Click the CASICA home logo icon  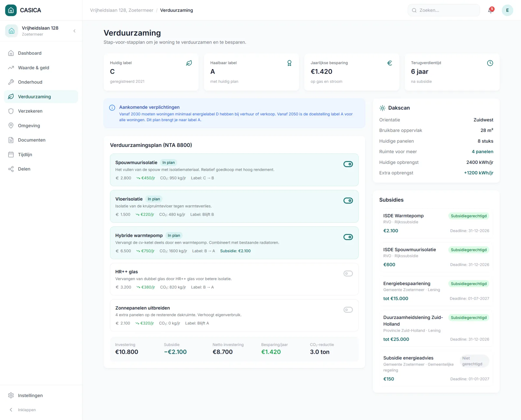(x=11, y=10)
